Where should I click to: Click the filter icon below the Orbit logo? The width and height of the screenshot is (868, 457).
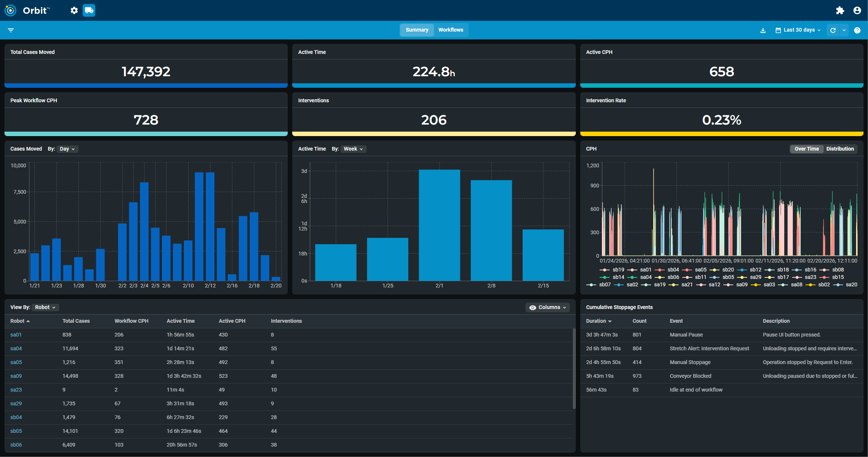click(10, 30)
